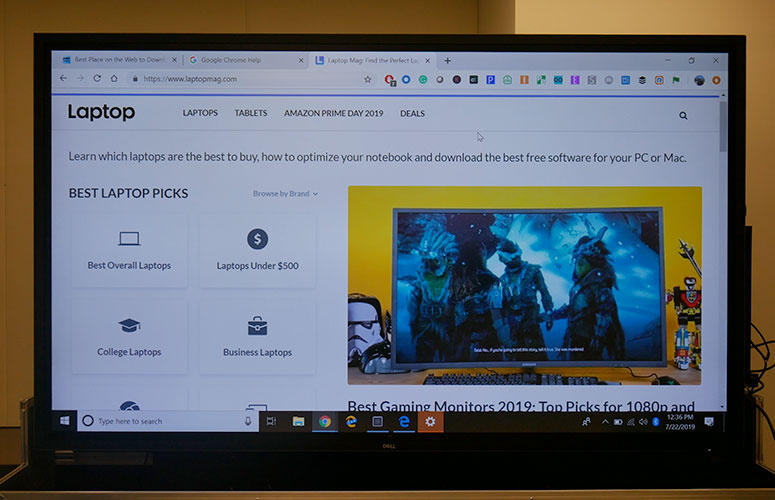Click the browser forward arrow

[x=80, y=78]
